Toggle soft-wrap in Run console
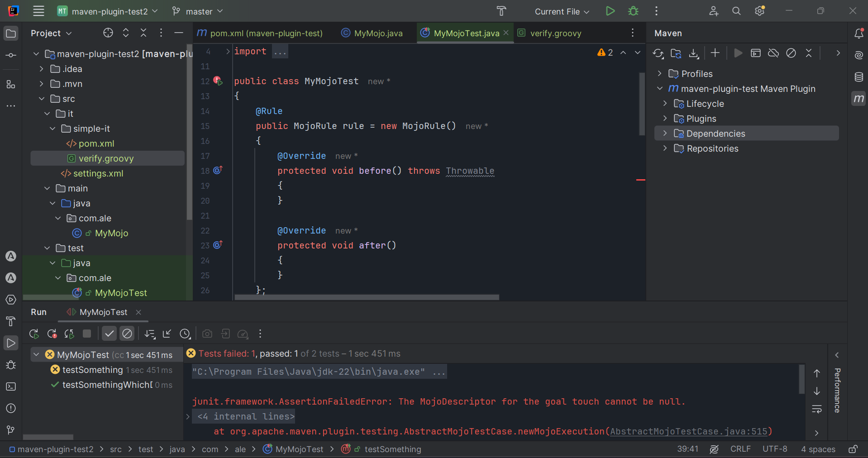 click(x=817, y=409)
